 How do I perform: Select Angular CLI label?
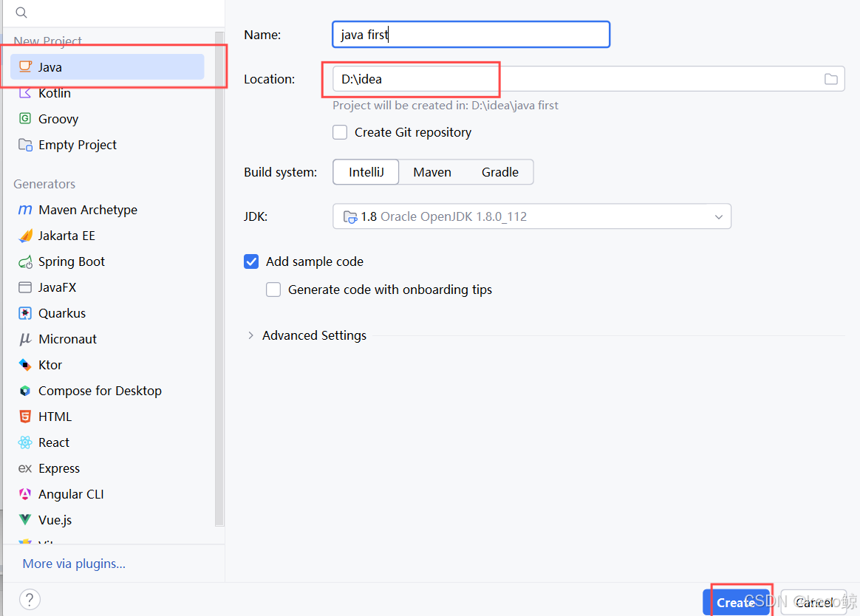pos(71,494)
